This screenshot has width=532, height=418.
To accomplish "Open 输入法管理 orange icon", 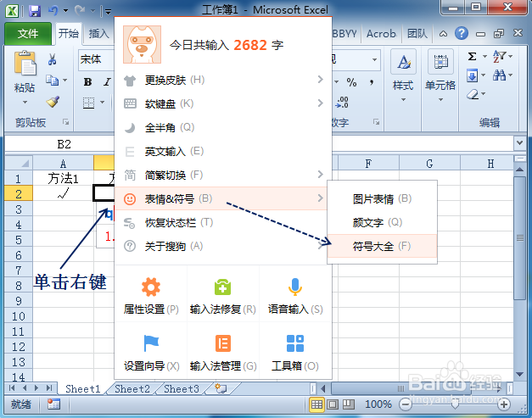I will pyautogui.click(x=223, y=343).
